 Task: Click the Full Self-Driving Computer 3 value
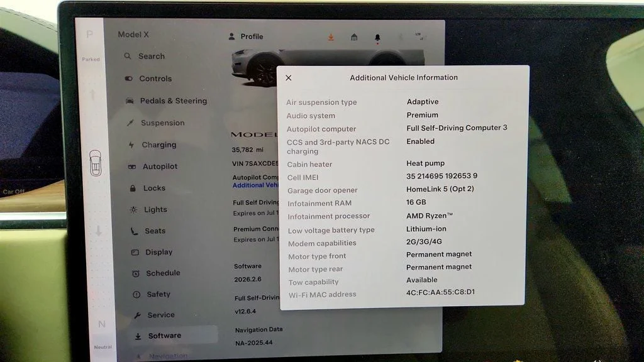pos(457,128)
